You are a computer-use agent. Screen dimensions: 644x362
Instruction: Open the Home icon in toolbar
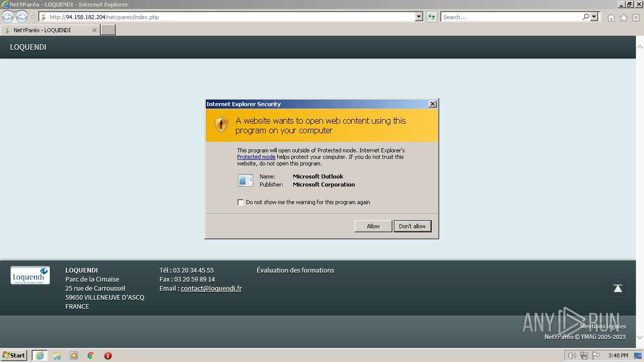tap(611, 18)
